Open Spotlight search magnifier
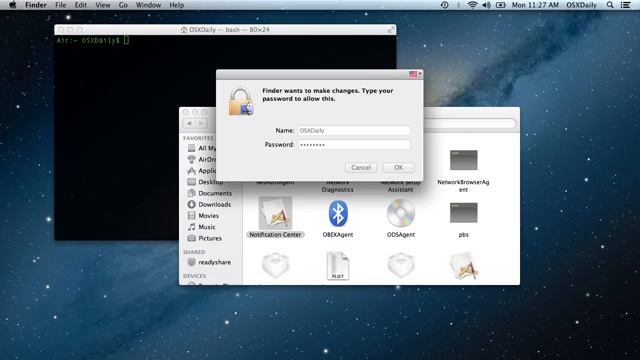Viewport: 640px width, 360px height. pyautogui.click(x=610, y=5)
